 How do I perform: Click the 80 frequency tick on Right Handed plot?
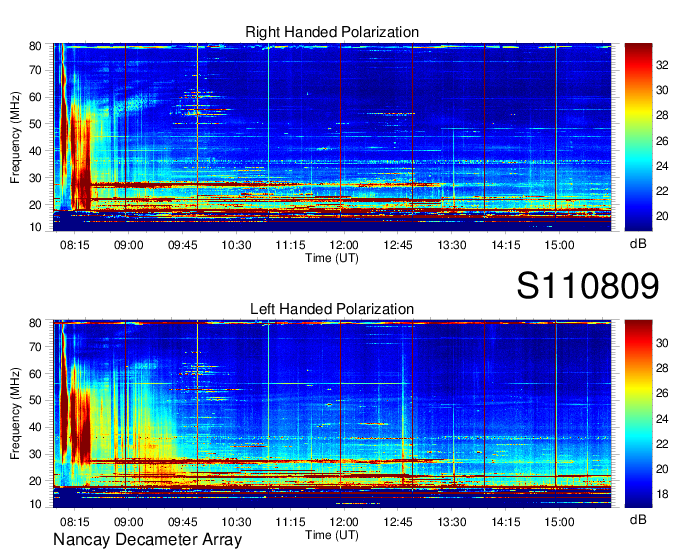35,46
